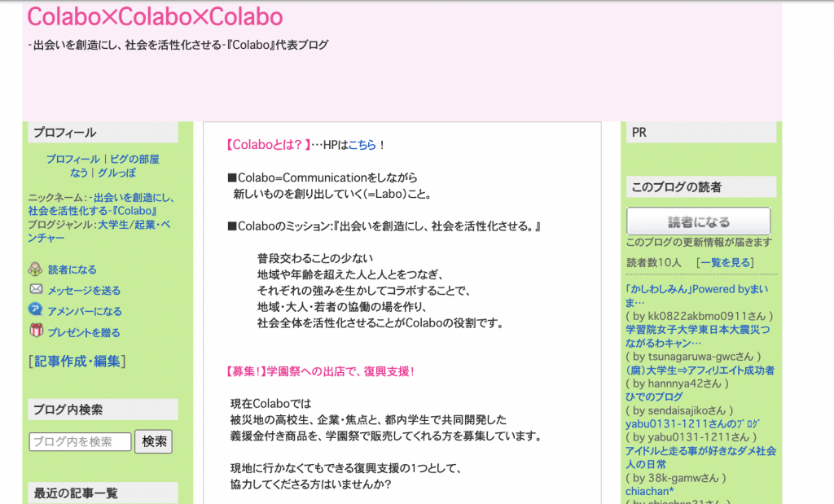Click inside the ブログ内を検索 input box
Viewport: 834px width, 504px height.
(x=80, y=441)
